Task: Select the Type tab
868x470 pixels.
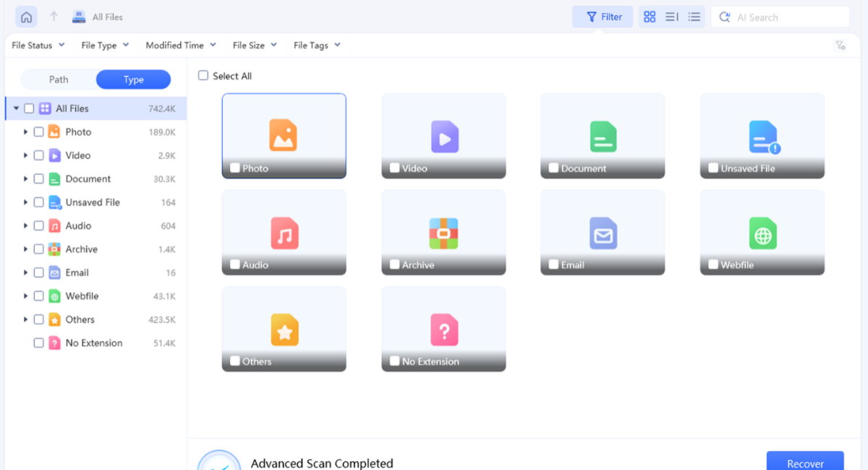Action: point(134,80)
